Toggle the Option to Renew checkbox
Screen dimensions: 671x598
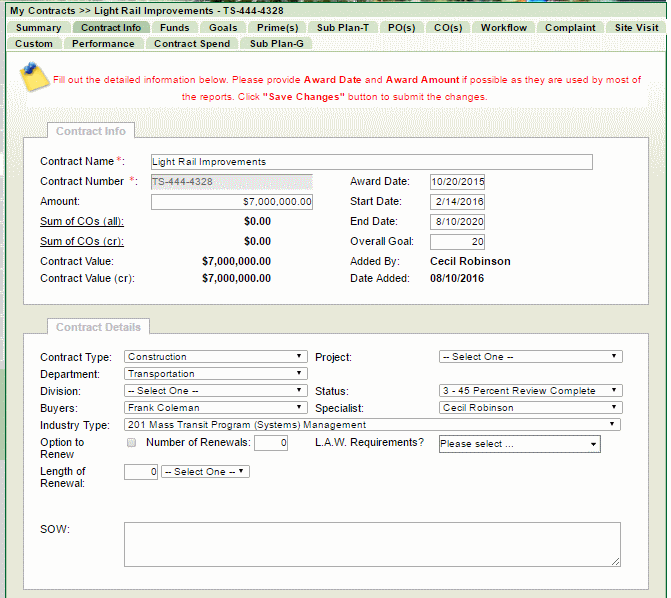(131, 442)
